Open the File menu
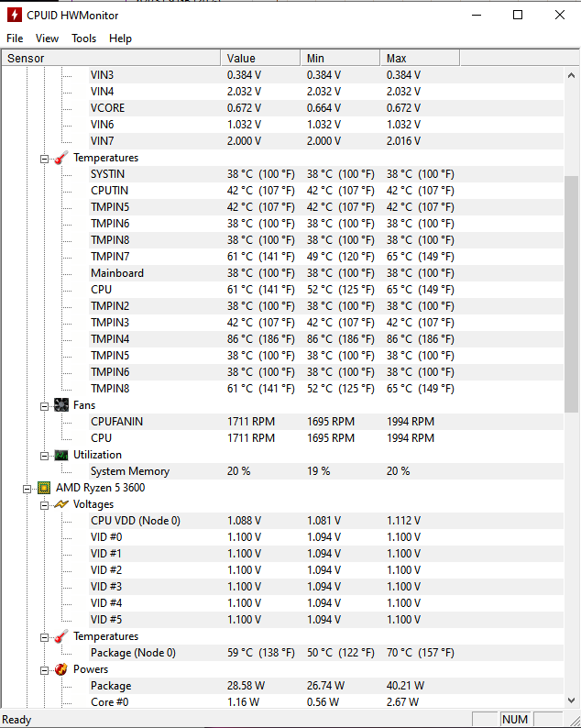This screenshot has height=728, width=581. pyautogui.click(x=15, y=39)
